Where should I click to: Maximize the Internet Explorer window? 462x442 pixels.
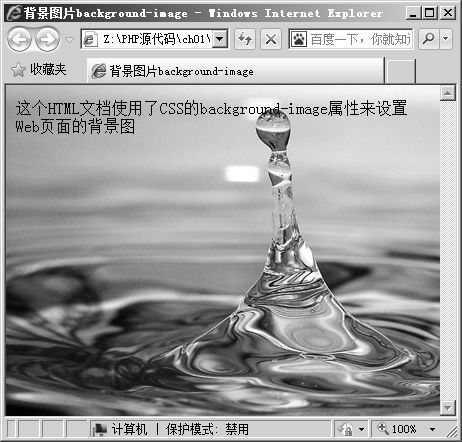click(x=429, y=13)
